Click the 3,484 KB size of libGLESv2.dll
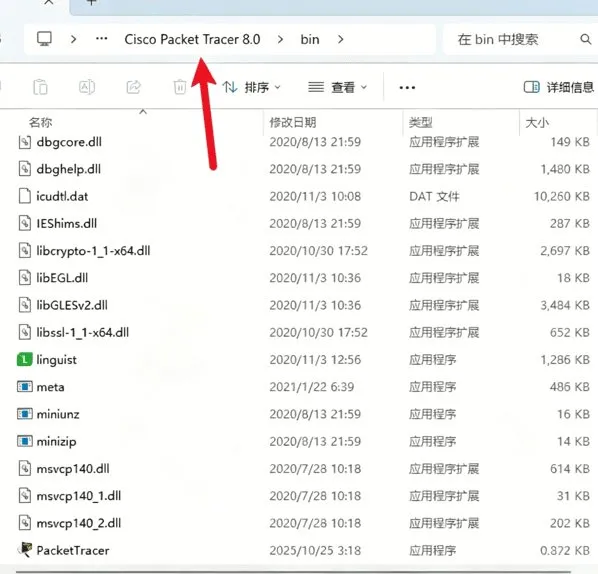 click(x=565, y=305)
